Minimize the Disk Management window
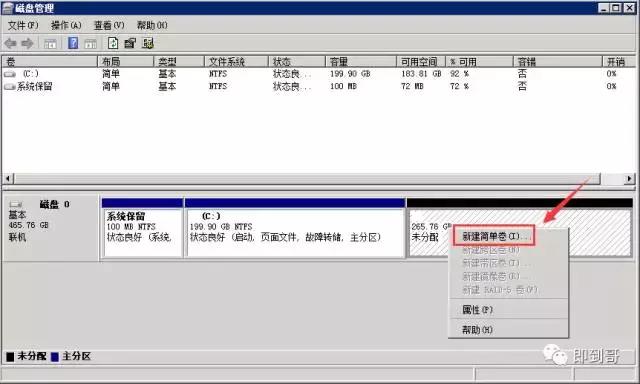Screen dimensions: 640x384 tap(604, 8)
